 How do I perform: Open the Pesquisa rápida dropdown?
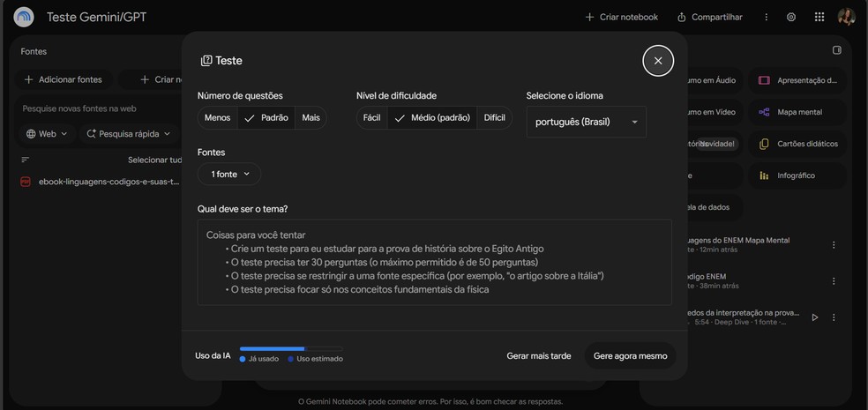[129, 134]
